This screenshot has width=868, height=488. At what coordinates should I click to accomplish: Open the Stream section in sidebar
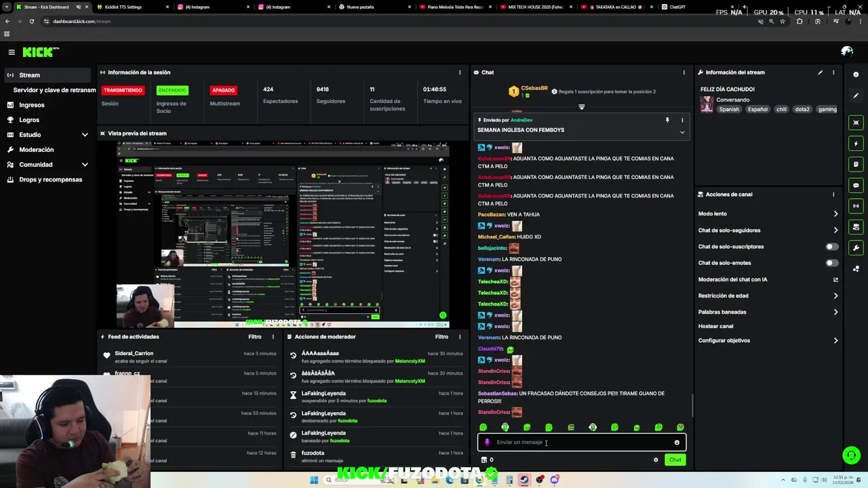point(46,75)
